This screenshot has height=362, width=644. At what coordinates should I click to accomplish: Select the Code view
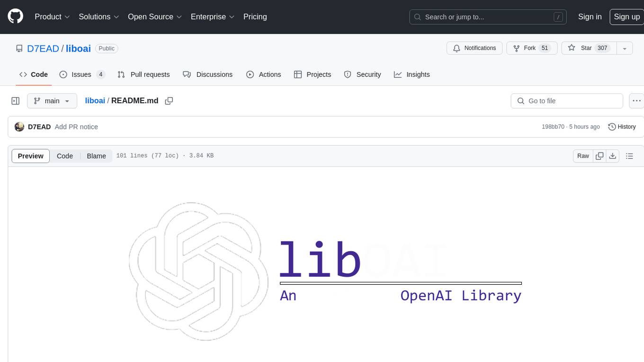65,156
